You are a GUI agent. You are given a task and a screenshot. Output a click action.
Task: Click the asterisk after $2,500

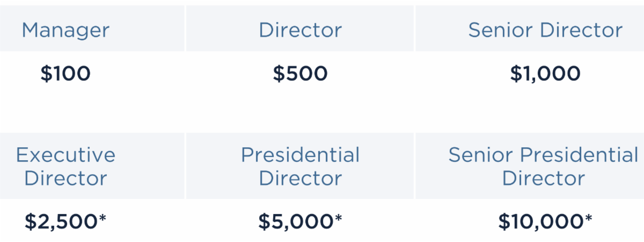(x=103, y=219)
